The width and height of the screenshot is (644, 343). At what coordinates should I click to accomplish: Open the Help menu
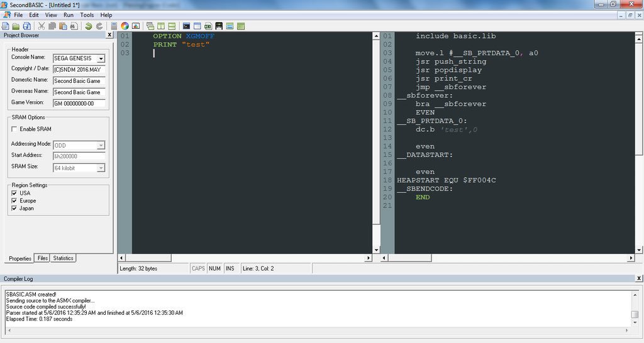[106, 15]
